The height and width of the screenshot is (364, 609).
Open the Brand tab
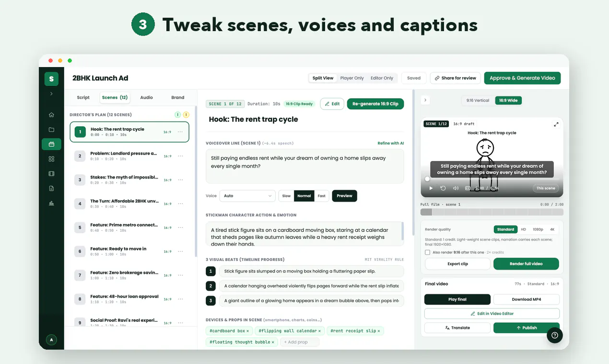(178, 97)
